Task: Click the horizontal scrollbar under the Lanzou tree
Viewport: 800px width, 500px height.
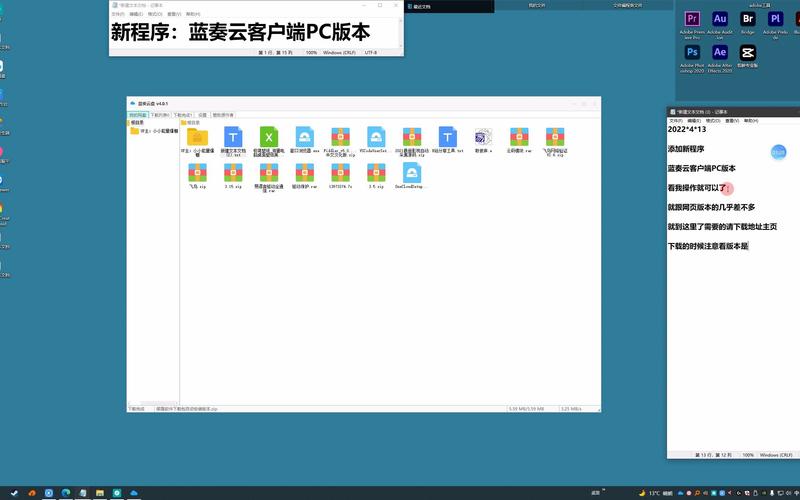Action: [x=153, y=404]
